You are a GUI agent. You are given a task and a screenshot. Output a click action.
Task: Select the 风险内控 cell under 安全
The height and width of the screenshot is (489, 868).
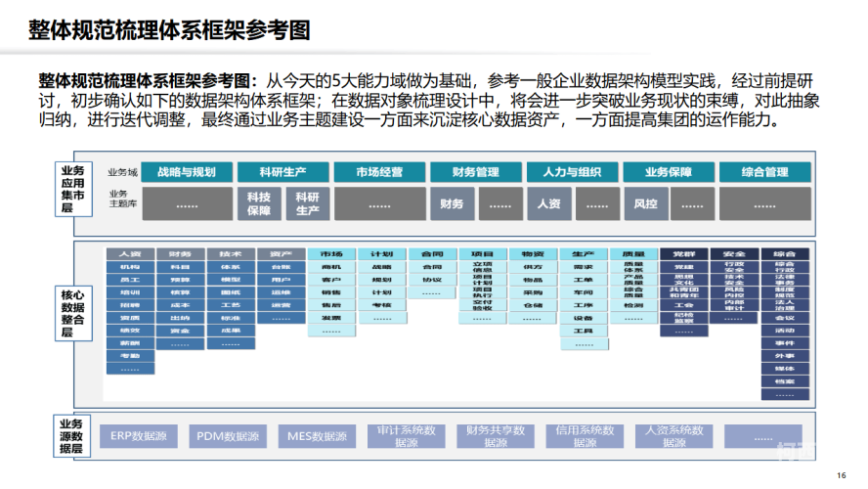click(x=734, y=292)
